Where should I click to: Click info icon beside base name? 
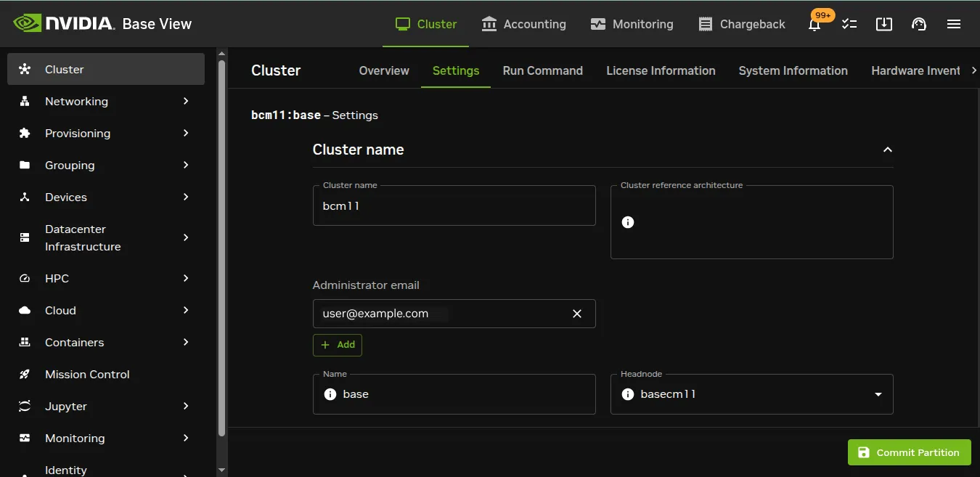330,394
